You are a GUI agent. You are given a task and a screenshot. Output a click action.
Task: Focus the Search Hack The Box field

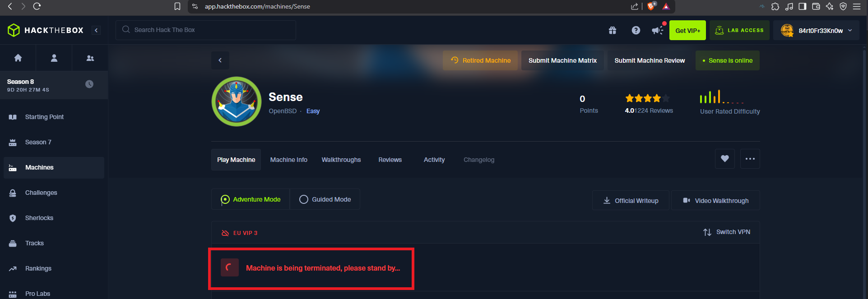[x=206, y=30]
